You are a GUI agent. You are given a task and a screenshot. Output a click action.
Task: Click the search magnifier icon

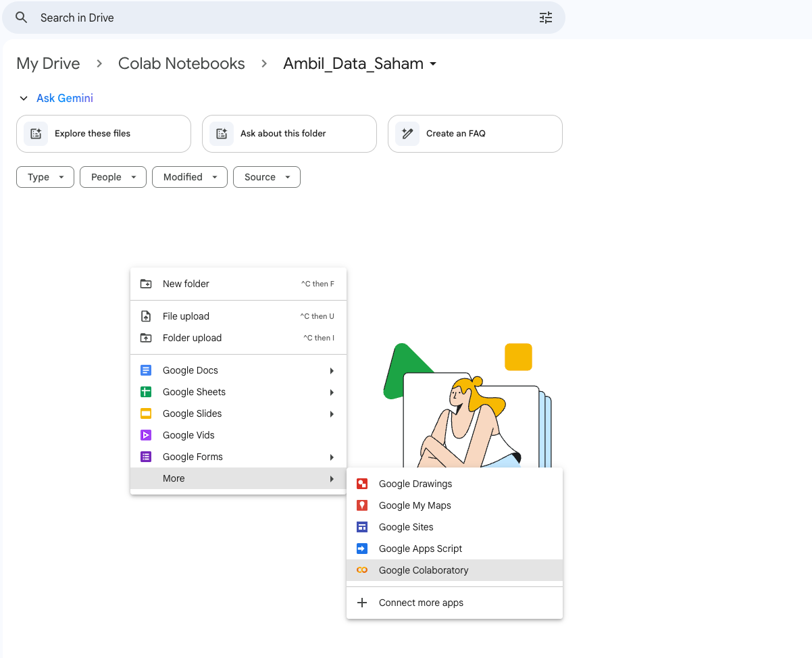[22, 18]
